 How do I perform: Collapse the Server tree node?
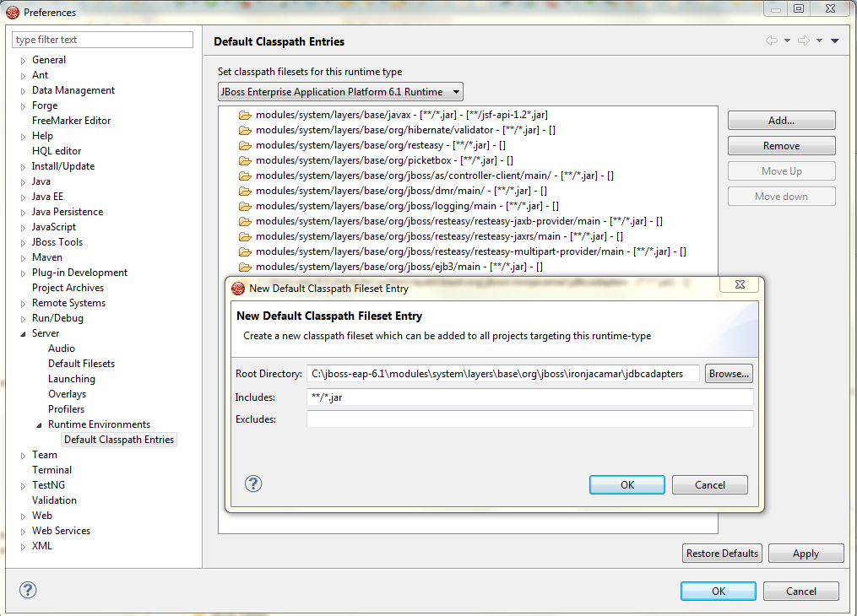(x=23, y=333)
